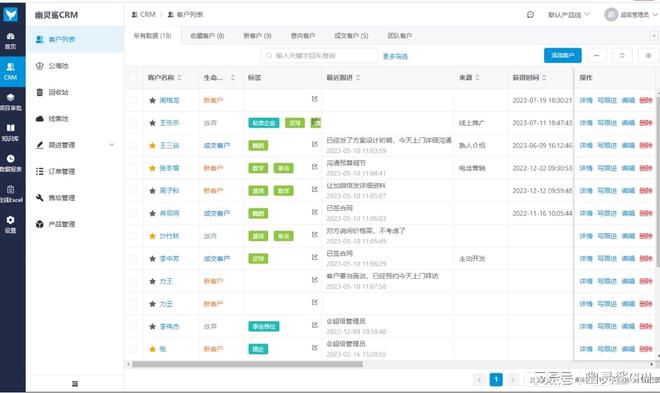Expand the 跟进管理 submenu chevron
The image size is (660, 393).
[x=112, y=145]
